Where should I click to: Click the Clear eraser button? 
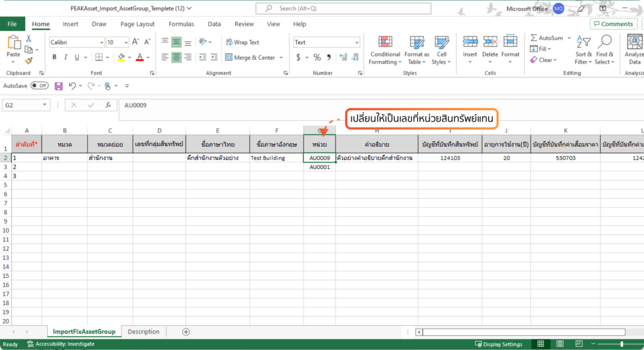tap(543, 60)
